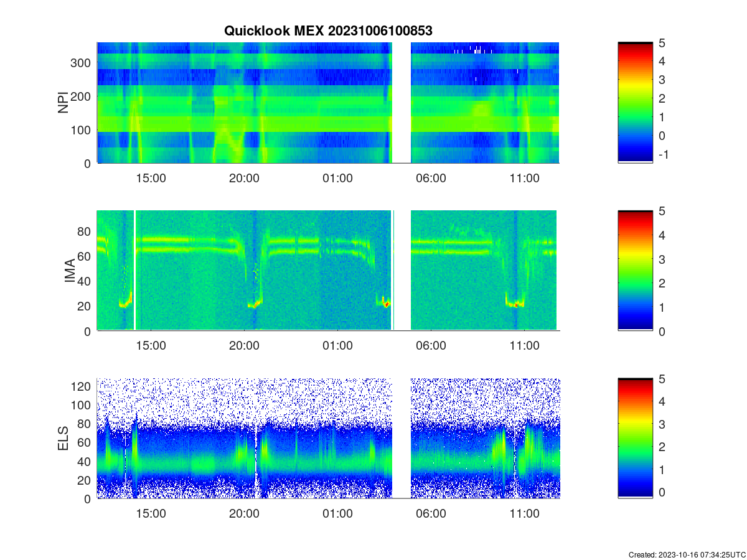Click the 0 label on ELS colorbar
747x560 pixels.
[x=661, y=493]
